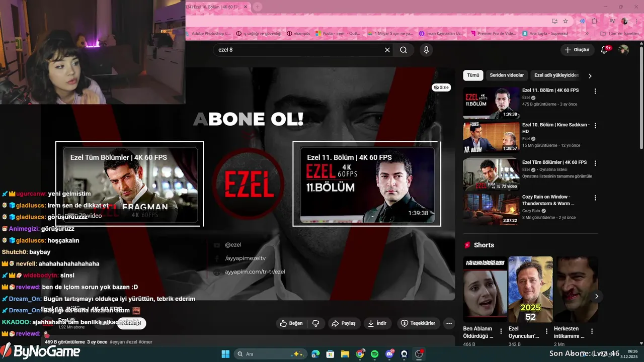Like the video with Beğen

click(291, 323)
